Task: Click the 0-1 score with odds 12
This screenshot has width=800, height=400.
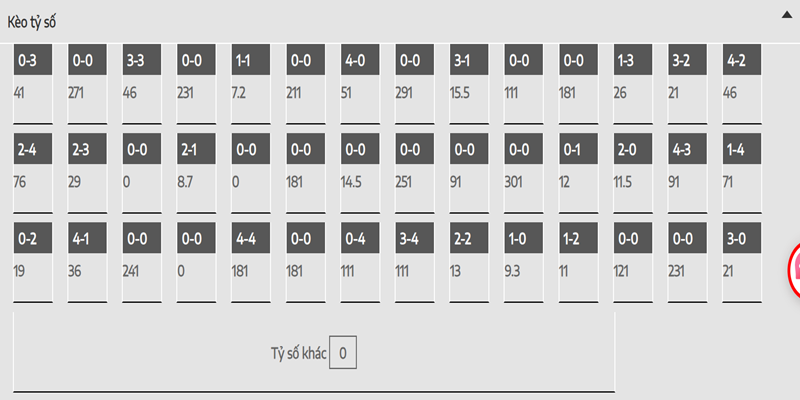Action: (579, 173)
